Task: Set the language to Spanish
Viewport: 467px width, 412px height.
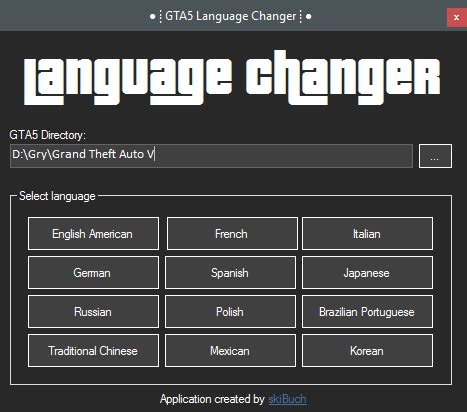Action: coord(230,272)
